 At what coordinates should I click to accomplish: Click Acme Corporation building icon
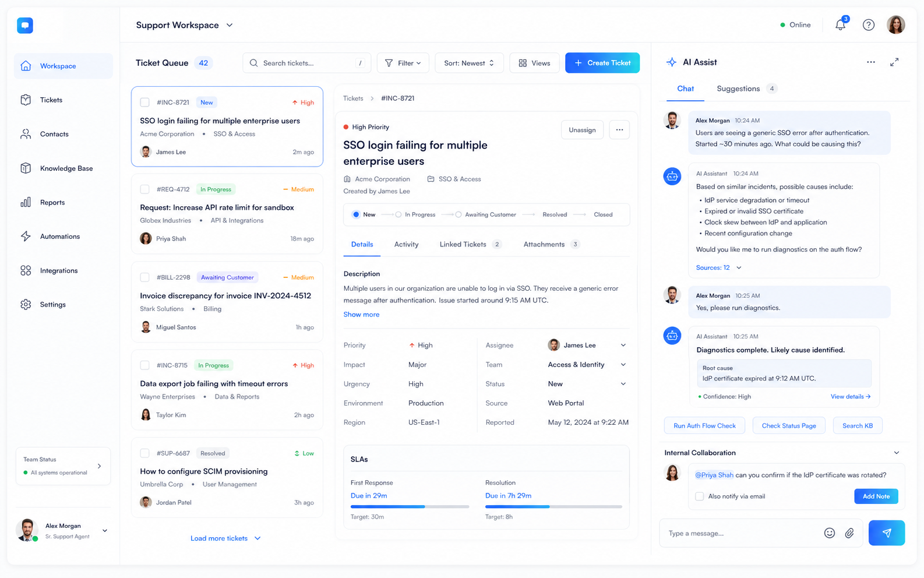coord(347,179)
